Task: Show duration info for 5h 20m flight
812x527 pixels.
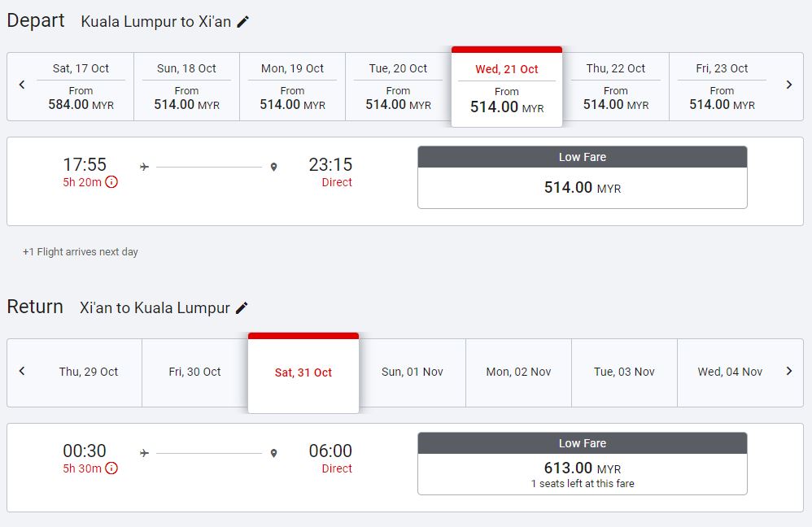Action: pos(111,182)
